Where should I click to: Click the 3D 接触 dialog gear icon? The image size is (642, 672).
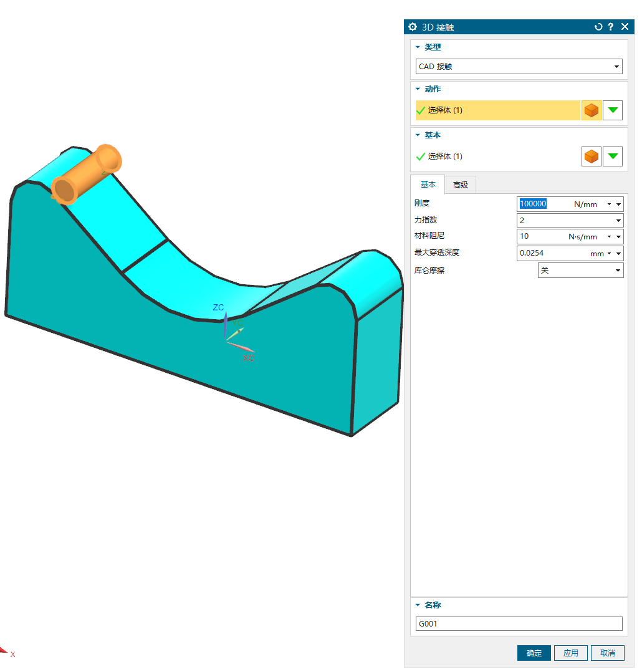point(413,27)
